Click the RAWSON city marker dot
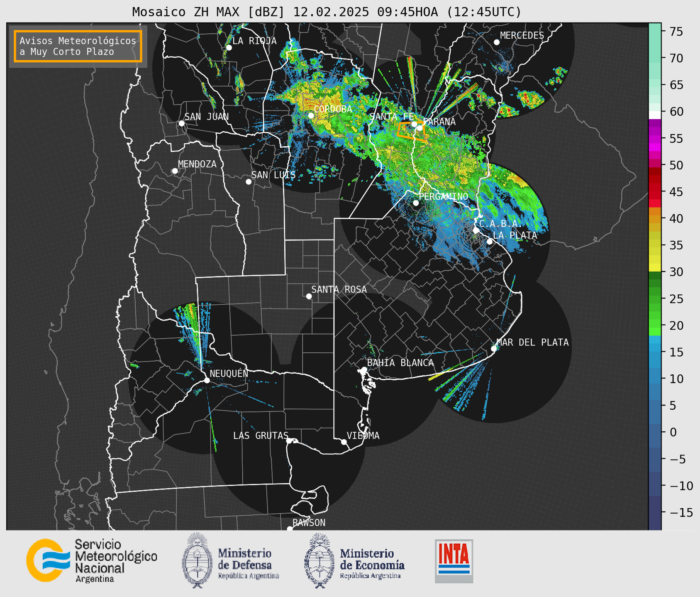This screenshot has width=700, height=597. pos(290,528)
